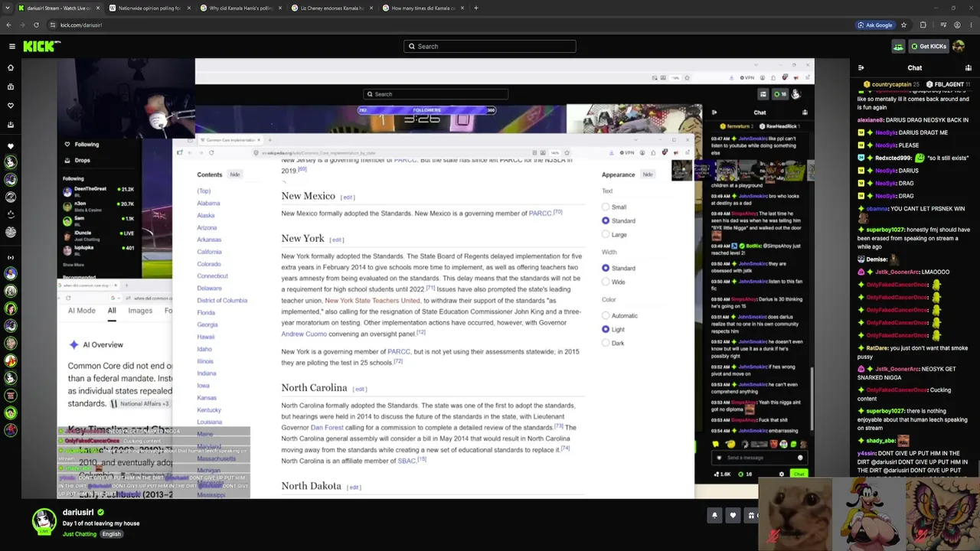Open the Chrome three-dot menu

point(971,25)
